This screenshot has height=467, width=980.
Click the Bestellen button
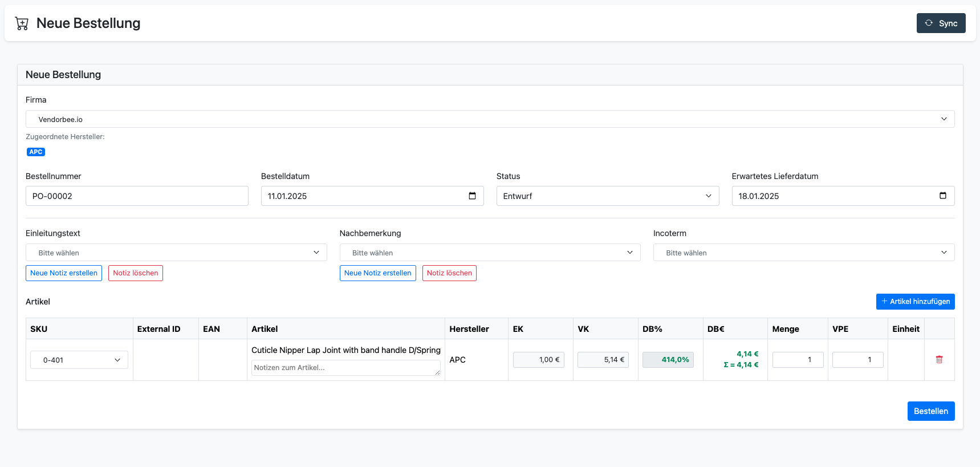coord(931,411)
